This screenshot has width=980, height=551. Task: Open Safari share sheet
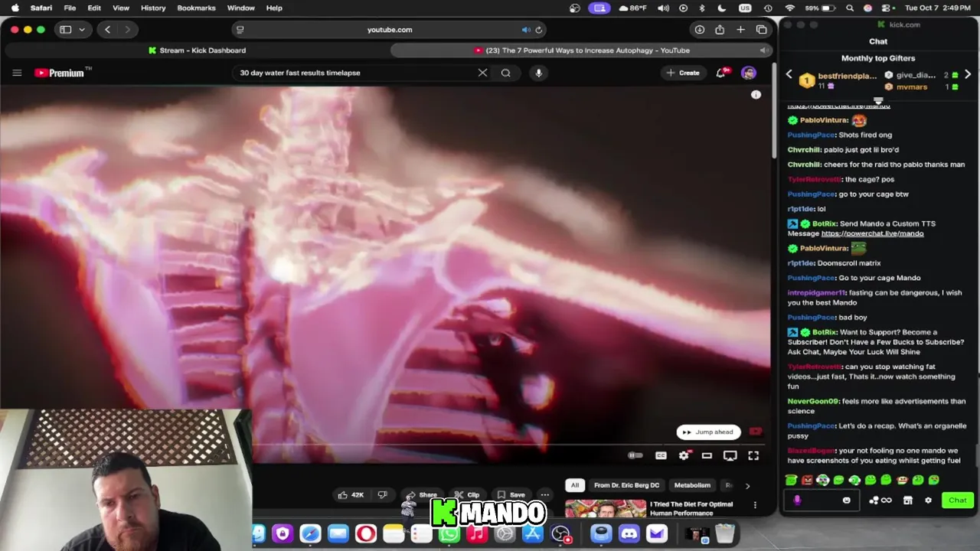coord(720,30)
